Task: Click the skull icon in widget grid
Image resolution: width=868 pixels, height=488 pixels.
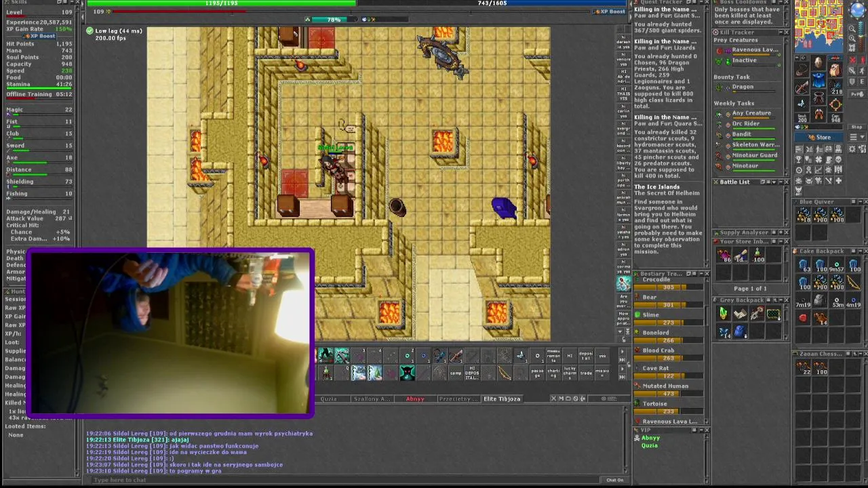Action: (838, 159)
